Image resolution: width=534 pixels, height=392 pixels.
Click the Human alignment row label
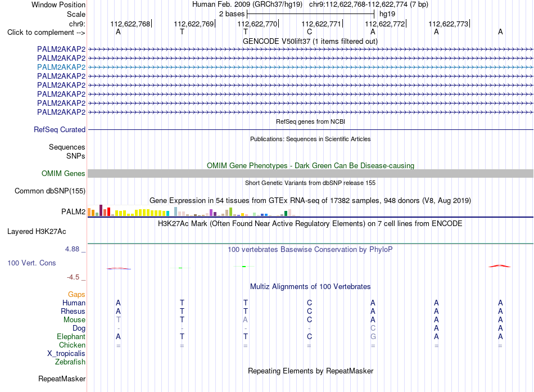74,303
